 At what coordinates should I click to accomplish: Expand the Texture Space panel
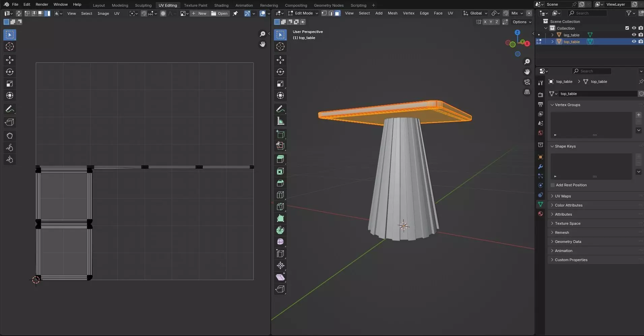tap(568, 223)
